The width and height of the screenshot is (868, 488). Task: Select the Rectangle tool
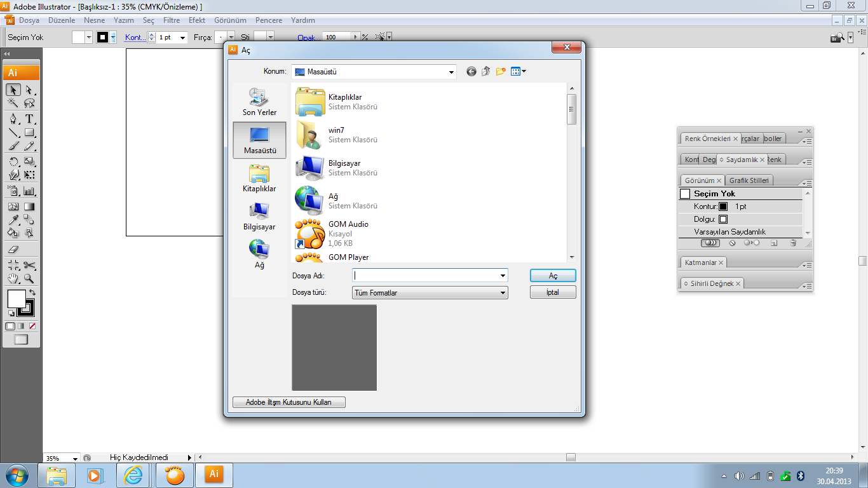(x=29, y=133)
